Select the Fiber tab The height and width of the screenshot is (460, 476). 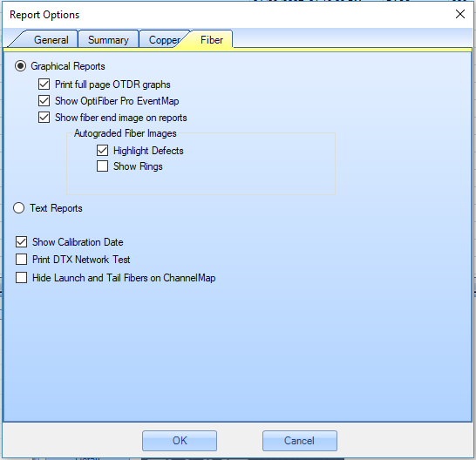click(x=212, y=40)
